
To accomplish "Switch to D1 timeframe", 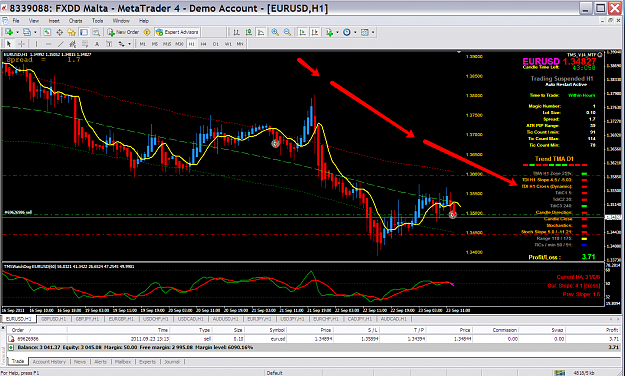I will click(216, 44).
